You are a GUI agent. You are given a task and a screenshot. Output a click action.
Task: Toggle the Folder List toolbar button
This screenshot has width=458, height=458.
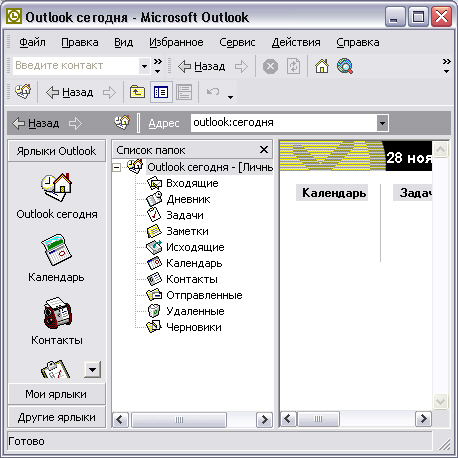(x=161, y=92)
